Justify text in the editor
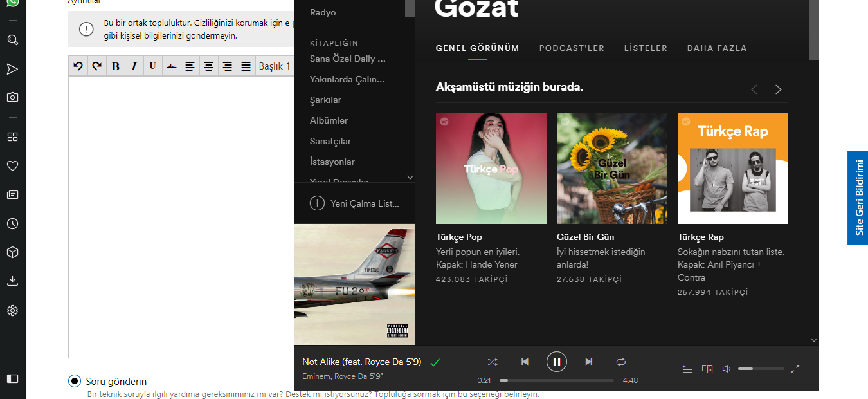The image size is (868, 399). 246,66
